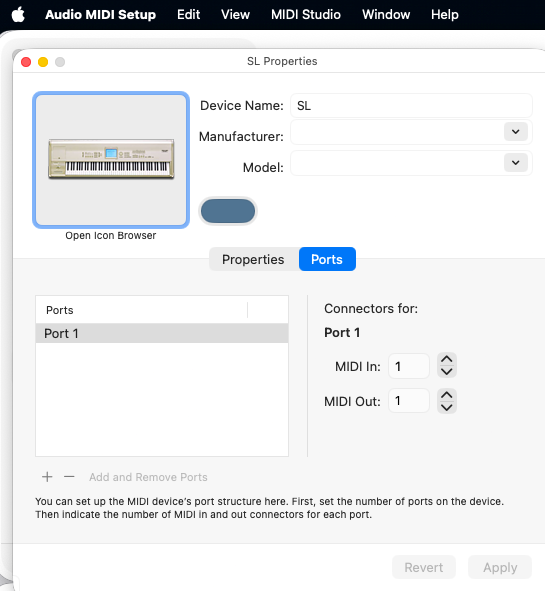Expand the Model dropdown arrow

pos(516,163)
